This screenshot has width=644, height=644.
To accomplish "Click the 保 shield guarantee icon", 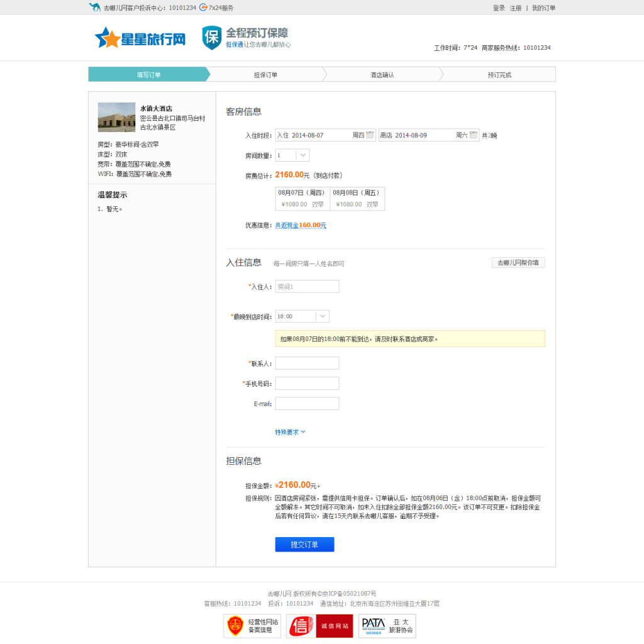I will (211, 38).
